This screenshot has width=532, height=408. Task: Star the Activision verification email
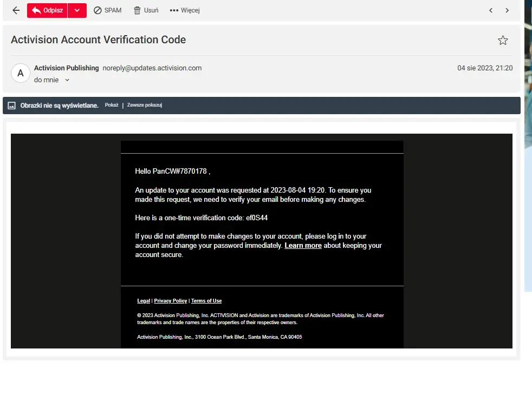click(503, 40)
